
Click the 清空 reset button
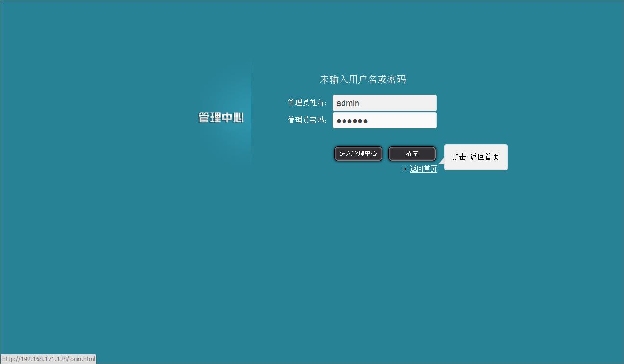pyautogui.click(x=412, y=153)
